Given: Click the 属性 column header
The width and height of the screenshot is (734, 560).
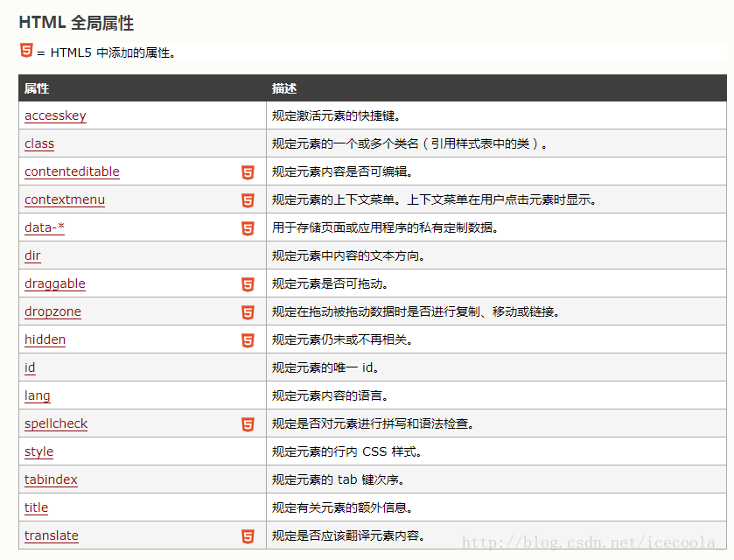Looking at the screenshot, I should click(x=35, y=87).
